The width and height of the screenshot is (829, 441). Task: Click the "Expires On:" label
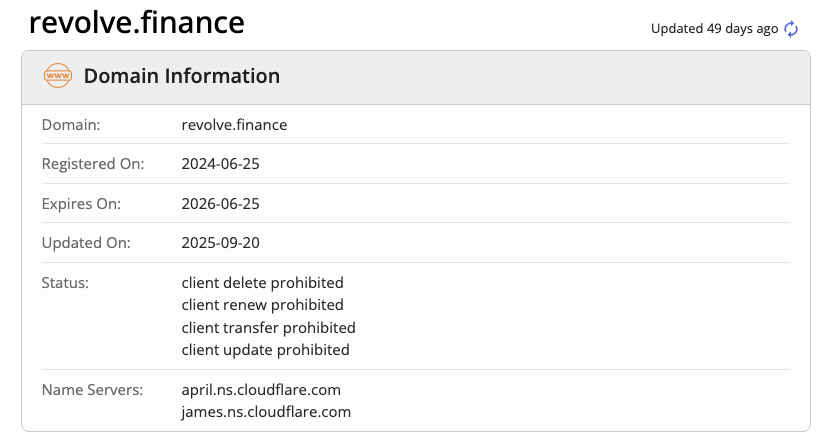tap(81, 203)
